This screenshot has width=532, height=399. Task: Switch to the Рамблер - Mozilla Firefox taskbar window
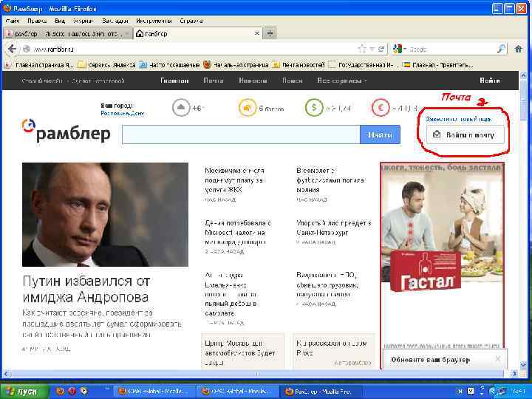[x=321, y=392]
